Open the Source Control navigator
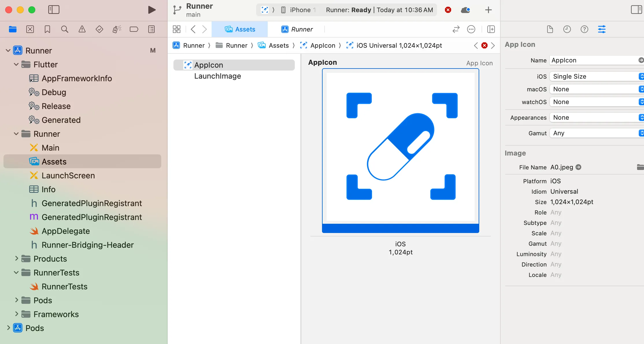 pos(30,29)
